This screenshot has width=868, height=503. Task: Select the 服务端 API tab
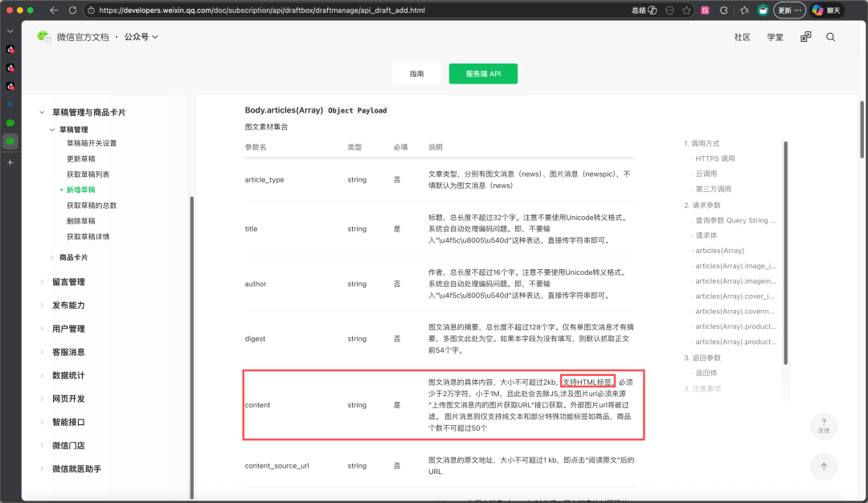tap(483, 74)
